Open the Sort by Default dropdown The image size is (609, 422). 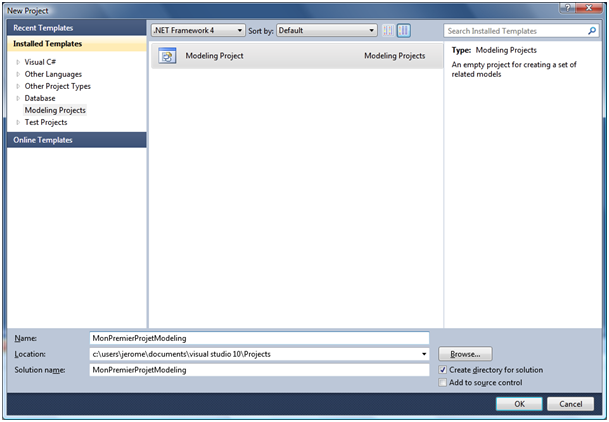[326, 31]
